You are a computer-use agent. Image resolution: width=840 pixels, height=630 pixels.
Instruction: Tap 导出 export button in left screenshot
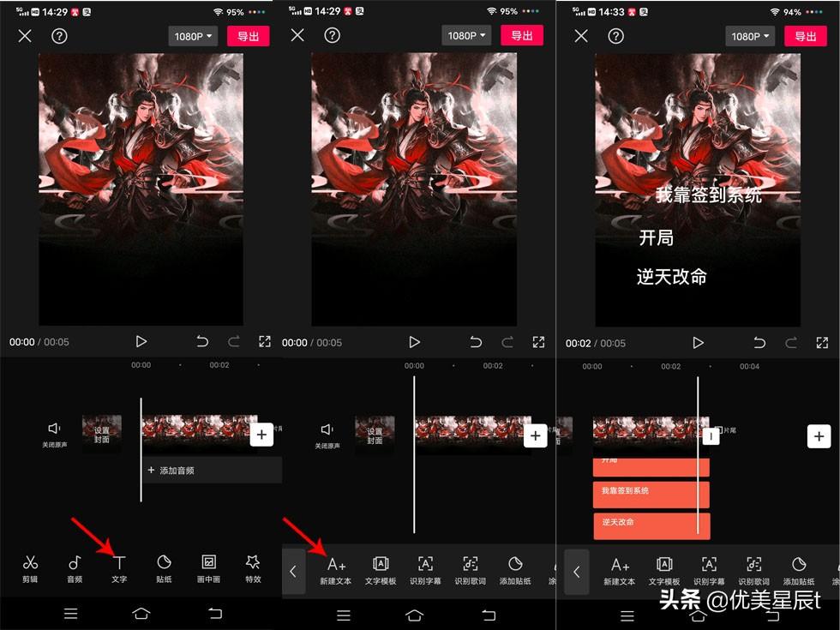248,36
